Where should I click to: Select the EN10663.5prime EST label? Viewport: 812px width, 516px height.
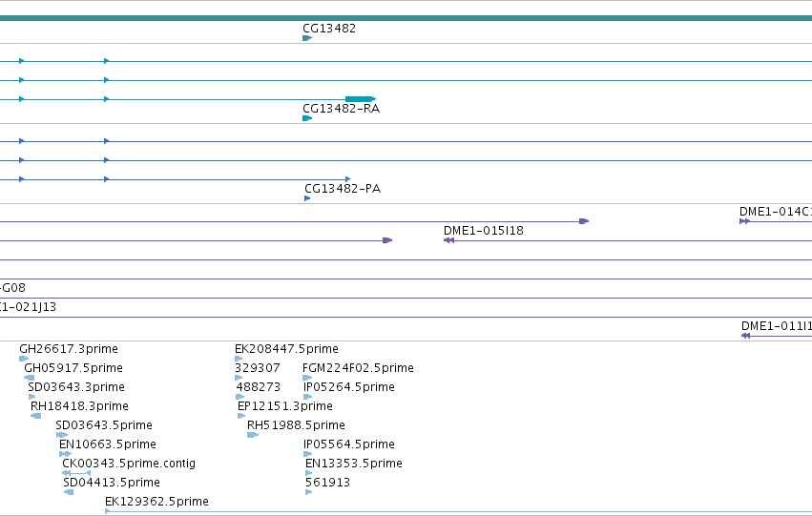click(x=107, y=444)
